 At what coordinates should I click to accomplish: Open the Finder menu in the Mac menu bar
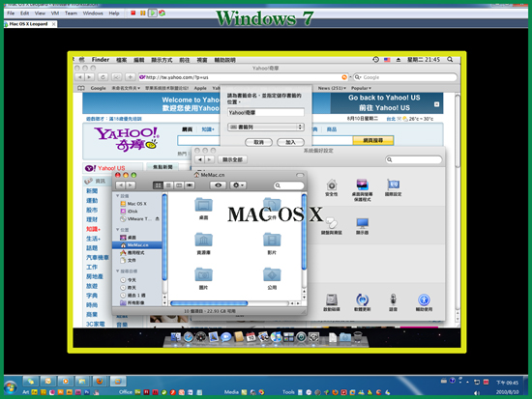click(101, 60)
